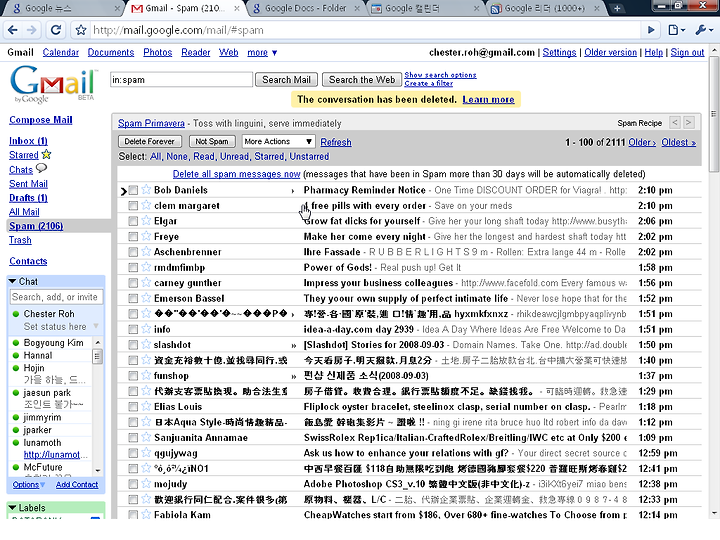Open the Set status here dropdown
Viewport: 720px width, 540px height.
[96, 326]
